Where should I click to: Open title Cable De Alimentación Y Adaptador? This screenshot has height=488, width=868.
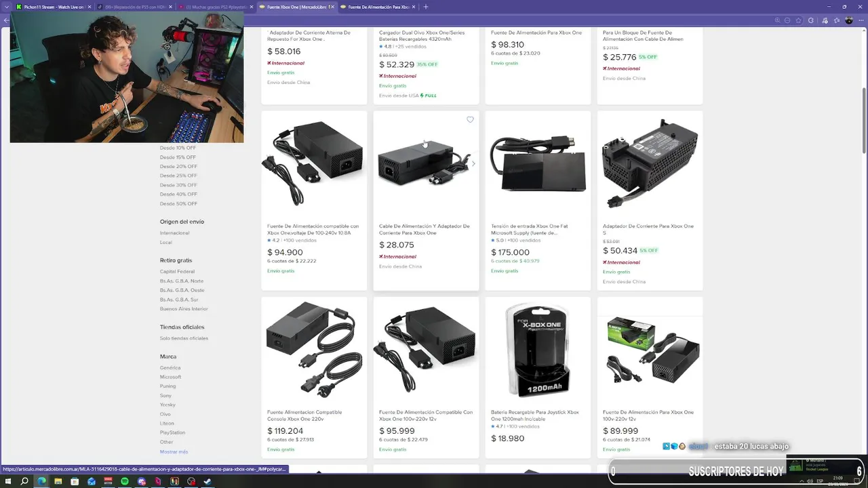[425, 230]
